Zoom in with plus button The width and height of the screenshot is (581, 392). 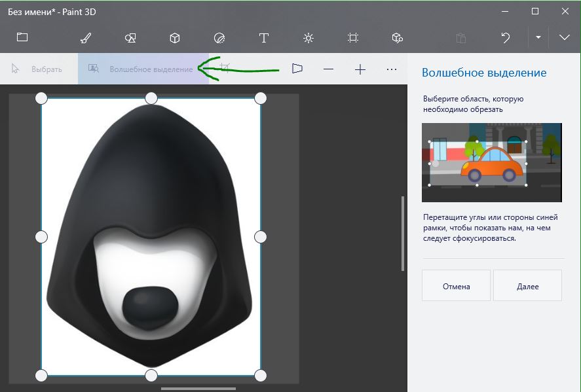click(x=360, y=69)
